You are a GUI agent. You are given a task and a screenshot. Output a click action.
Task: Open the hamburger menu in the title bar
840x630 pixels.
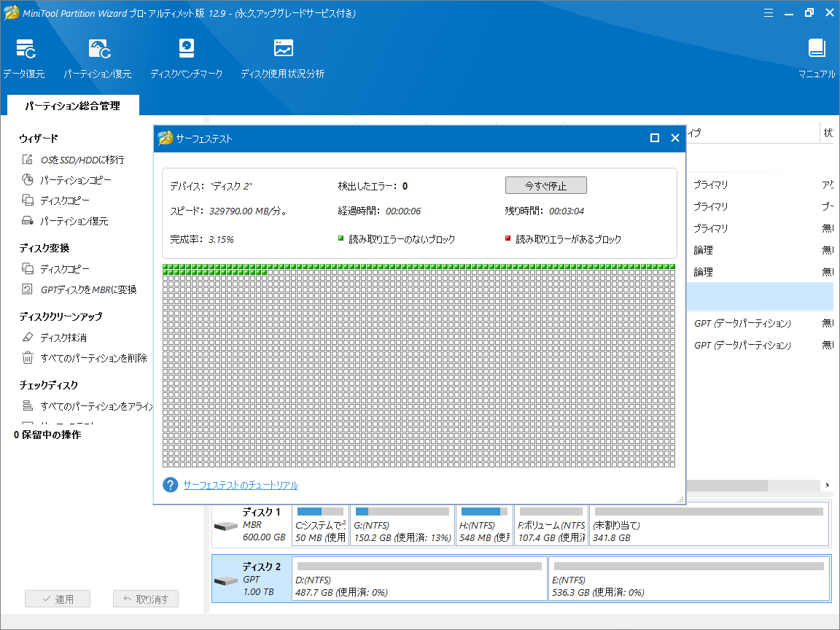[769, 13]
